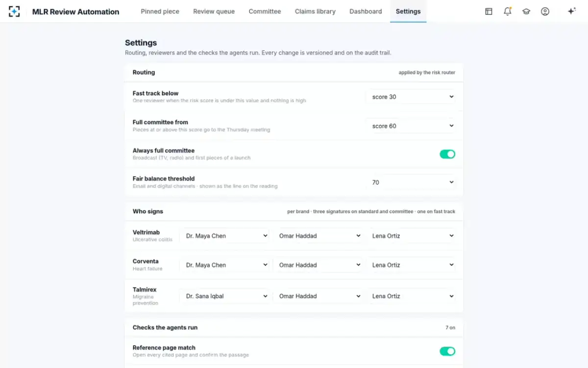The width and height of the screenshot is (588, 368).
Task: Click 'Broadcast (TV, radio) and first pieces' description
Action: tap(192, 158)
